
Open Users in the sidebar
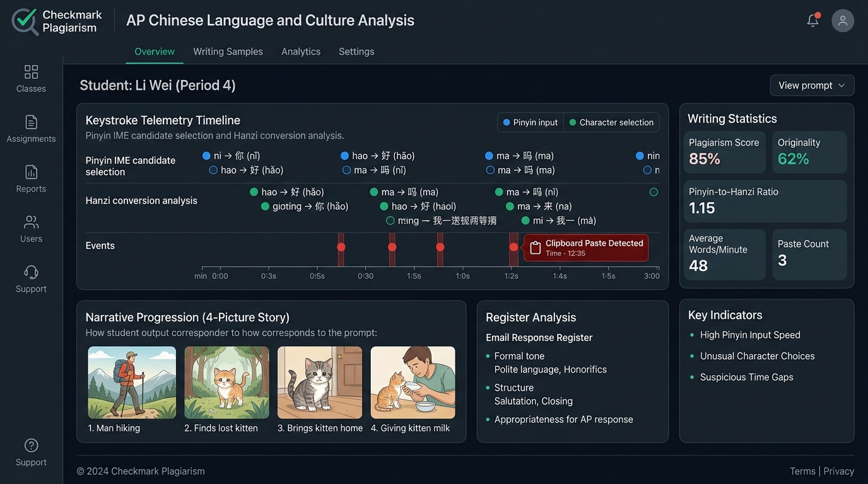[x=31, y=229]
